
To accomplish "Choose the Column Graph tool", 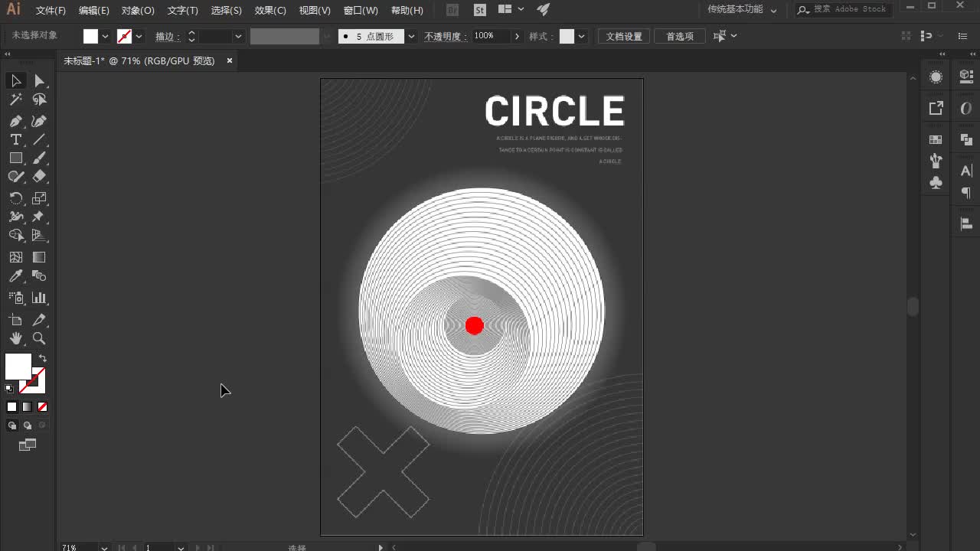I will pos(39,298).
